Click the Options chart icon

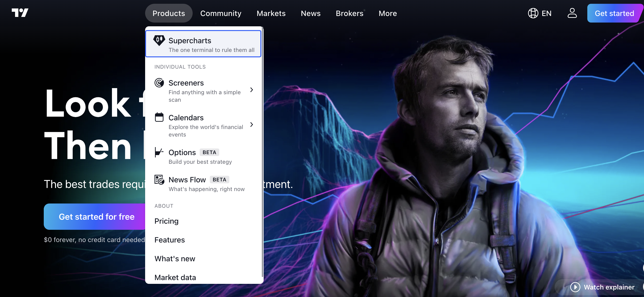click(159, 152)
